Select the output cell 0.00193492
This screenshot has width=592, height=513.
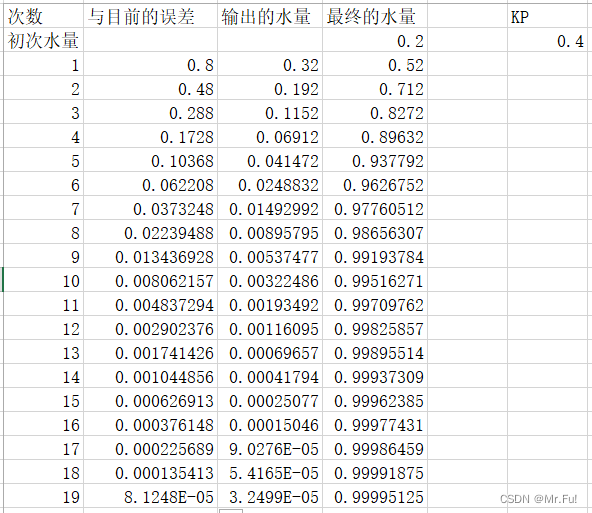[270, 304]
